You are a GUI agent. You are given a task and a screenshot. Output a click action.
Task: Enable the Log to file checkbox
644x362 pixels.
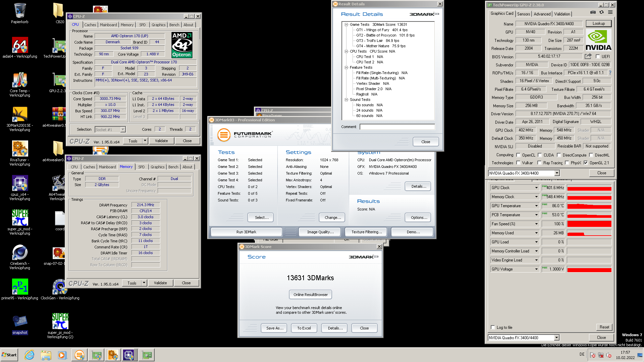493,327
